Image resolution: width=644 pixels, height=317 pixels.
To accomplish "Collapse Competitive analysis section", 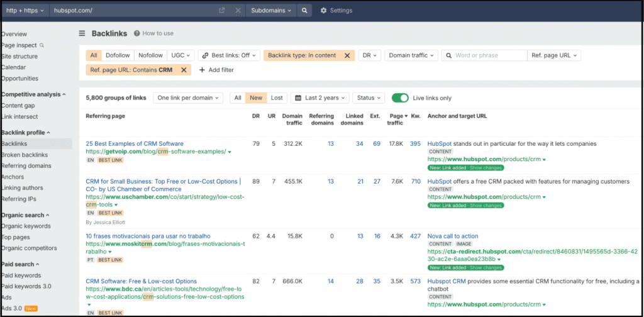I will click(x=33, y=94).
